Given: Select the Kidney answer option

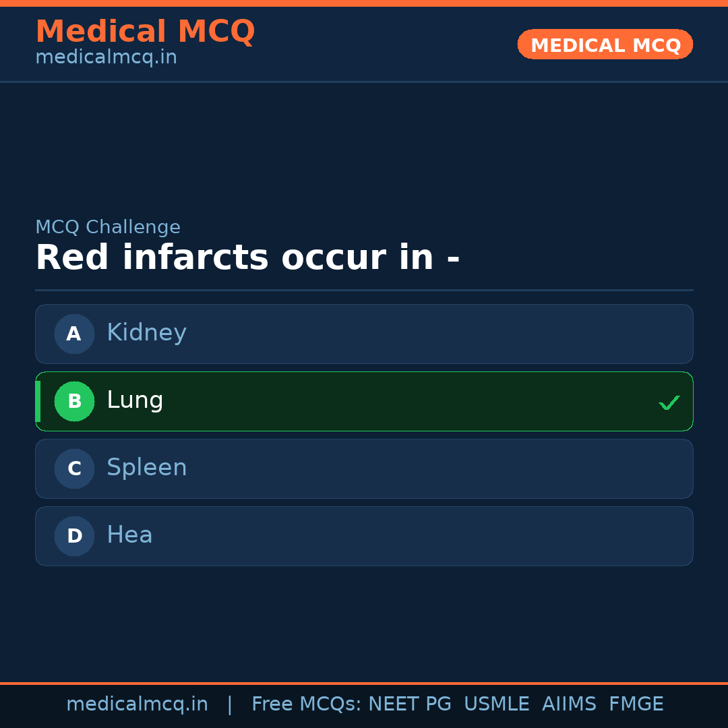Looking at the screenshot, I should click(364, 334).
